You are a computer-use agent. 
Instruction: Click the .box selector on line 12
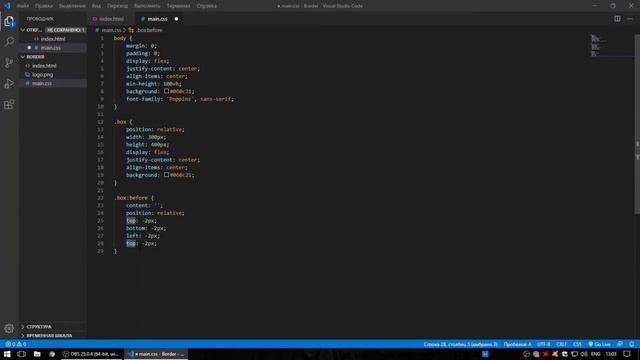(x=121, y=122)
